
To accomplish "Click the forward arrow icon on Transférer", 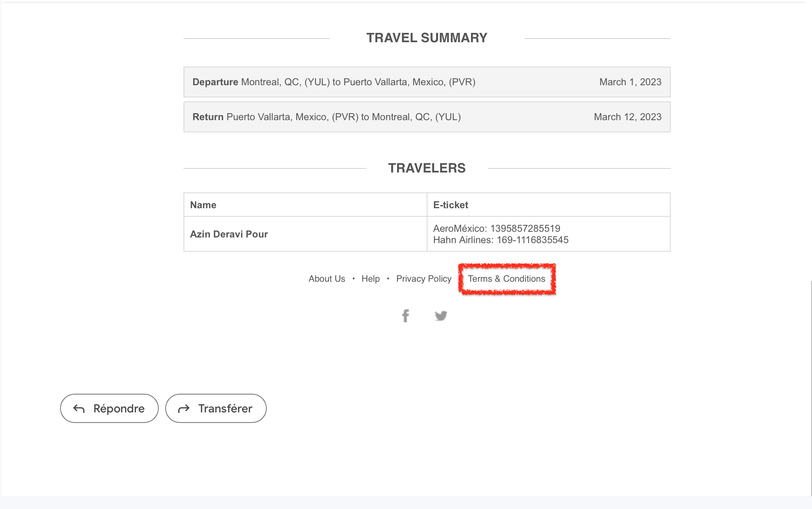I will tap(184, 408).
